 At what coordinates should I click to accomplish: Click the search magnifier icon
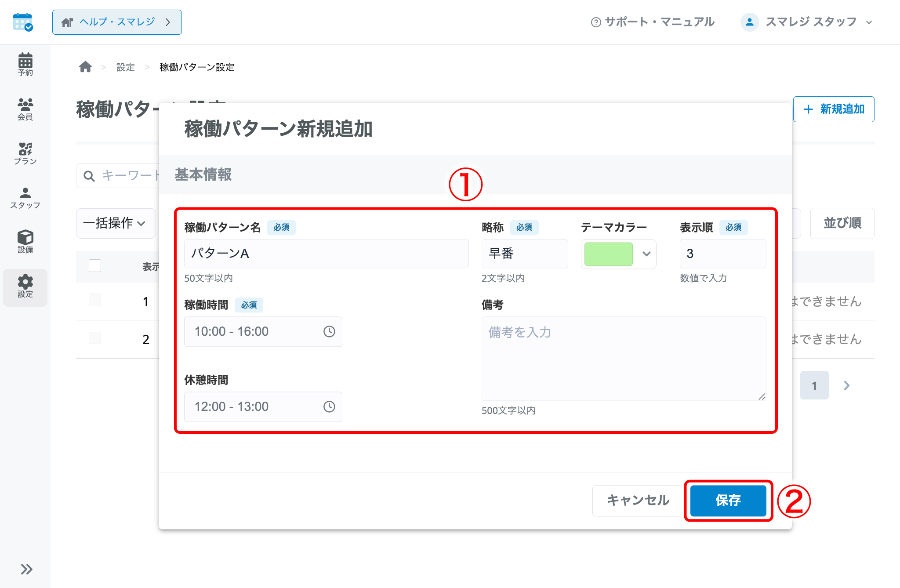(x=89, y=176)
